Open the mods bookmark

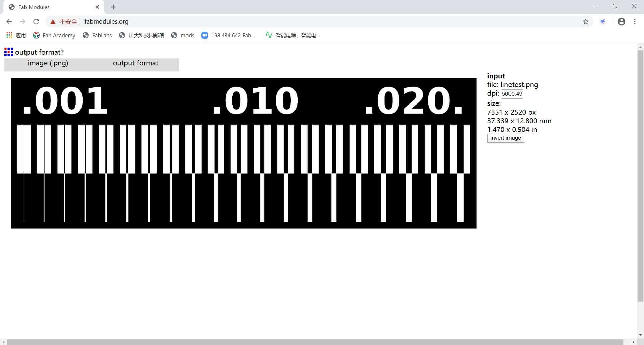(x=183, y=35)
